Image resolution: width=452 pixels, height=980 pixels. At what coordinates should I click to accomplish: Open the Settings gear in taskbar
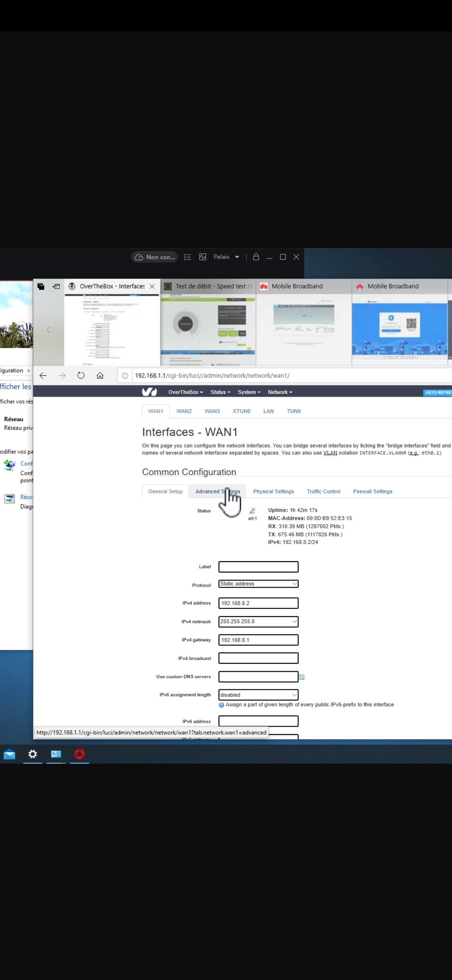tap(33, 754)
